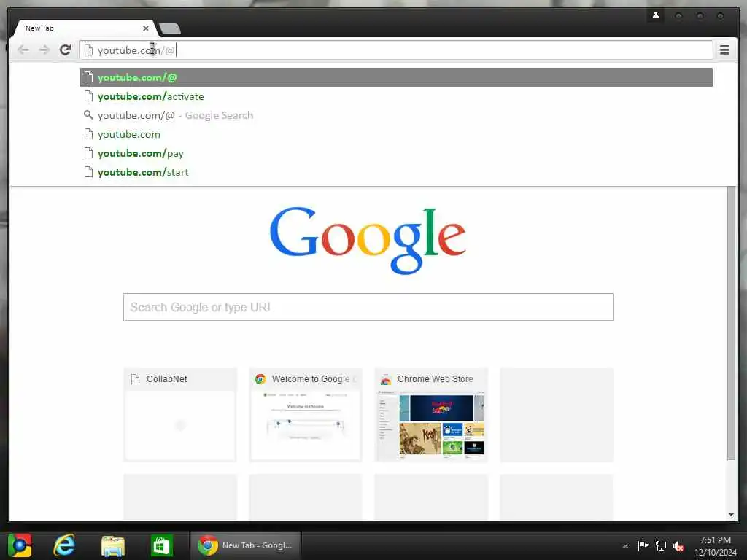Open a new tab with the tab button
The width and height of the screenshot is (747, 560).
170,28
